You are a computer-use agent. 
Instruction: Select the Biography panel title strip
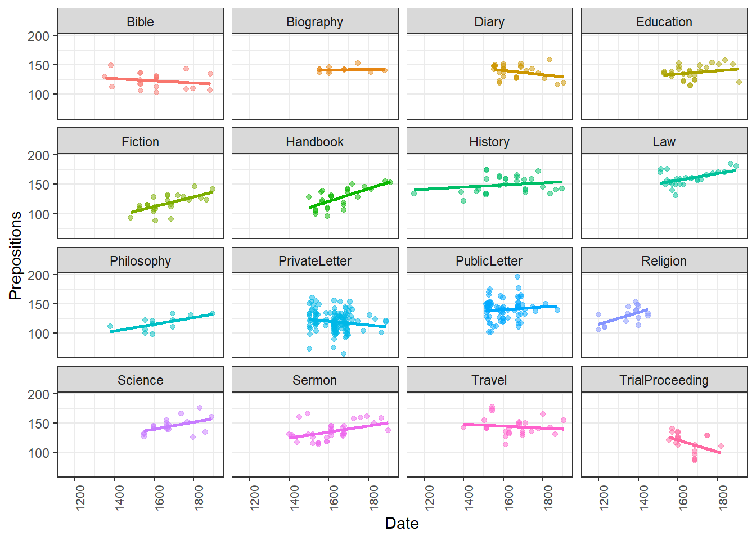click(x=314, y=22)
